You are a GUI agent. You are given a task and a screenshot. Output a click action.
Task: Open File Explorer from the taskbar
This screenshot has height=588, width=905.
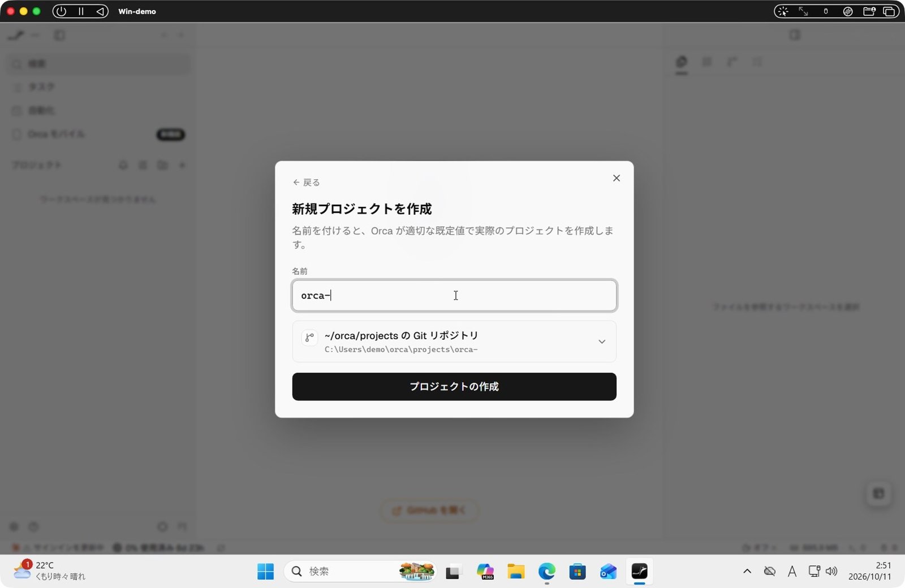click(516, 572)
